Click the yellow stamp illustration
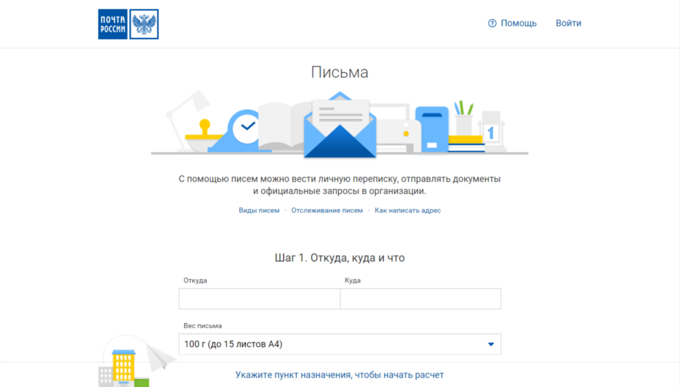The width and height of the screenshot is (680, 387). click(x=204, y=131)
